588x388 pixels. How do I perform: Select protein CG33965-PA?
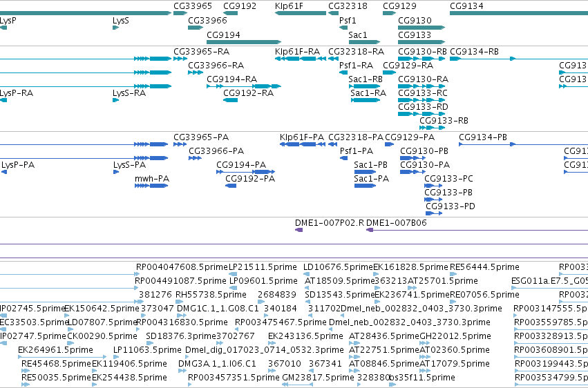tap(201, 137)
